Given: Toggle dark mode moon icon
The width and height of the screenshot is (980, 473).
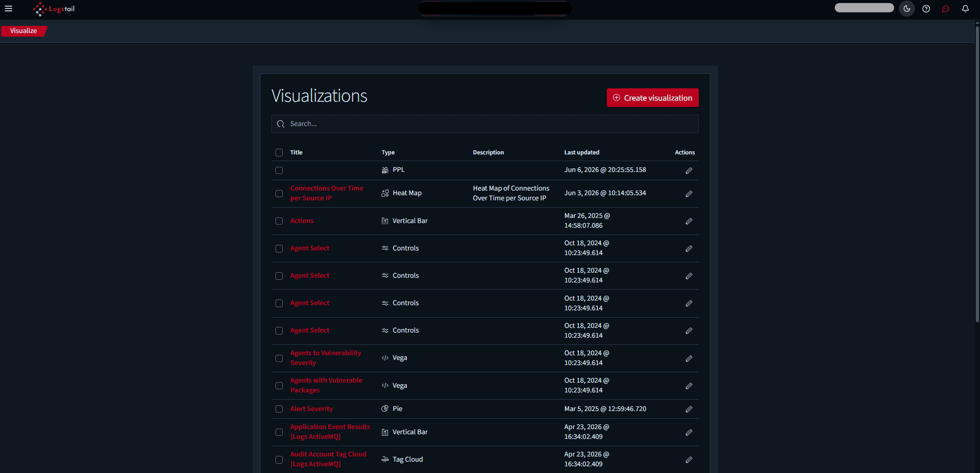Looking at the screenshot, I should point(907,9).
